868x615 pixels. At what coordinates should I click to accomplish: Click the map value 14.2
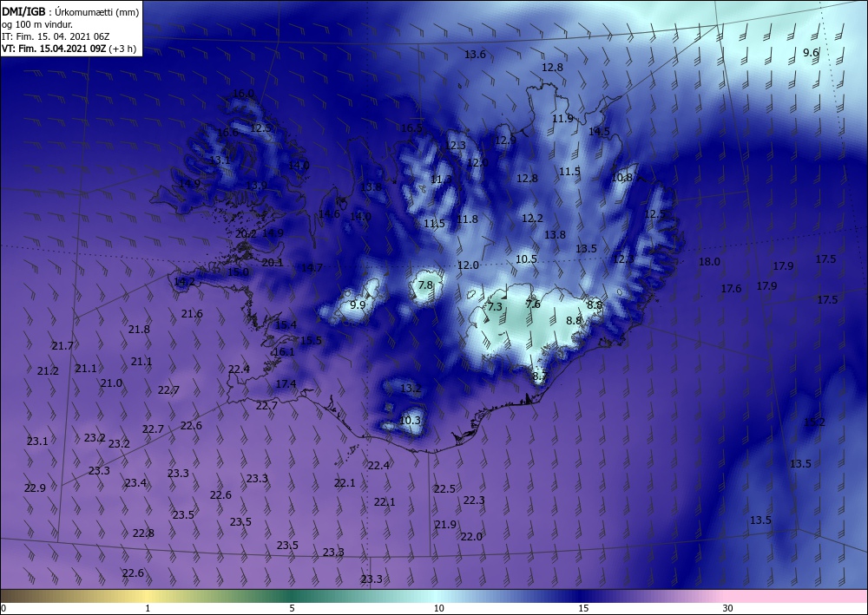coord(184,282)
